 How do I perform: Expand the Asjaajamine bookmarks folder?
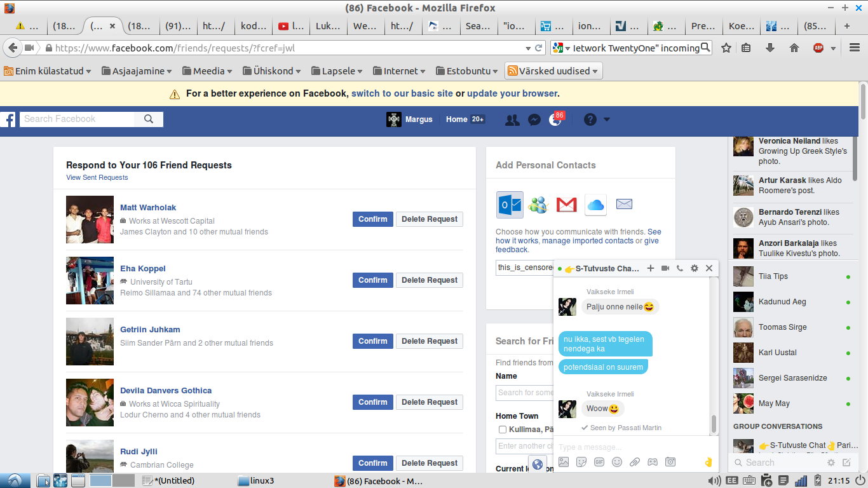point(136,71)
